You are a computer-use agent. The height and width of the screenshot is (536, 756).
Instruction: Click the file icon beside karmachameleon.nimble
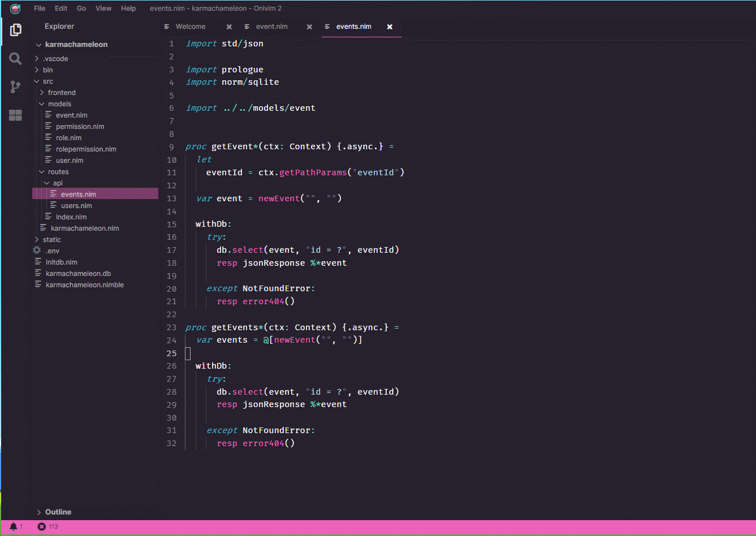point(38,284)
